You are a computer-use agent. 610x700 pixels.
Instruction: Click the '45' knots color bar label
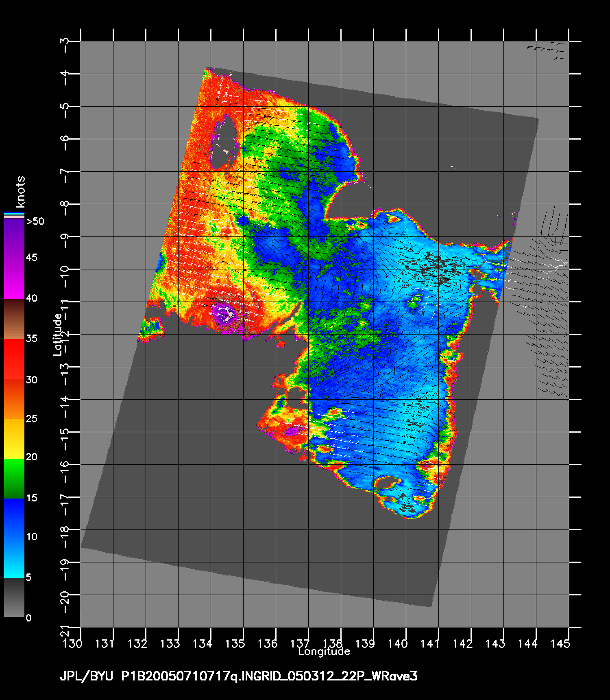coord(32,258)
